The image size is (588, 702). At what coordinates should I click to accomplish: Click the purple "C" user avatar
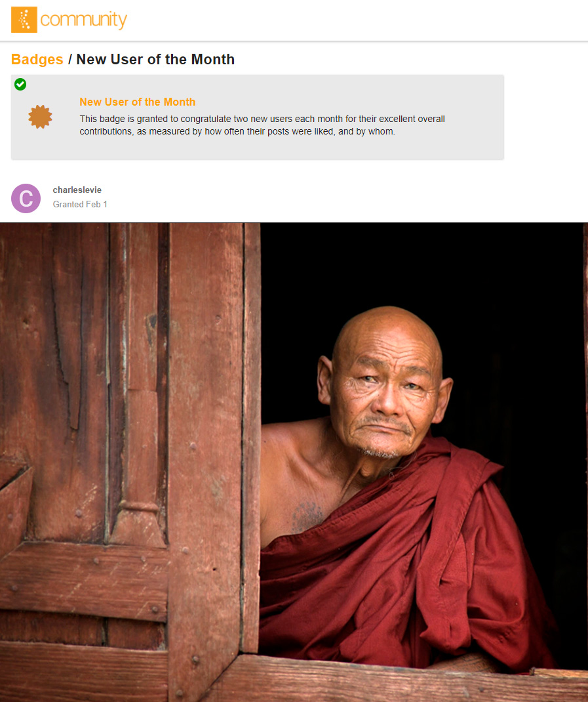pyautogui.click(x=26, y=198)
